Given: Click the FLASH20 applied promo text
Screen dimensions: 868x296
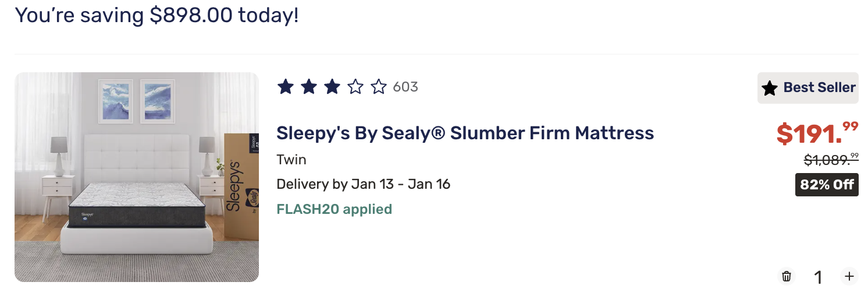Looking at the screenshot, I should point(334,209).
